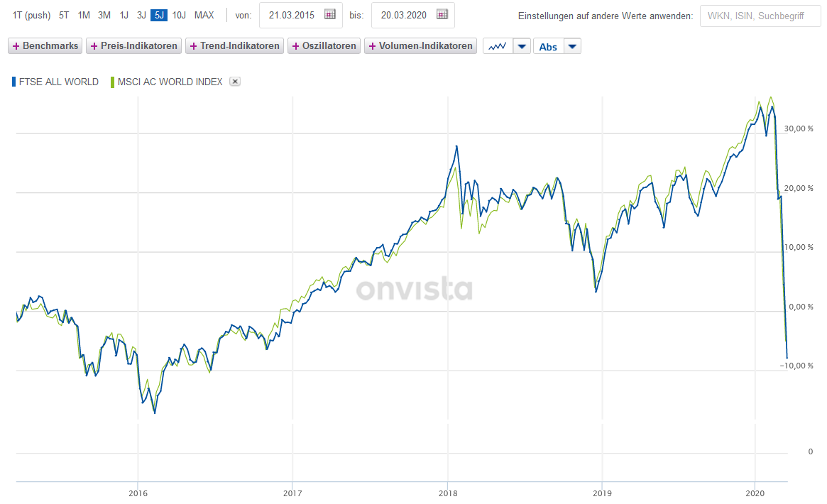Show the MAX timeframe
This screenshot has height=504, width=827.
tap(204, 16)
